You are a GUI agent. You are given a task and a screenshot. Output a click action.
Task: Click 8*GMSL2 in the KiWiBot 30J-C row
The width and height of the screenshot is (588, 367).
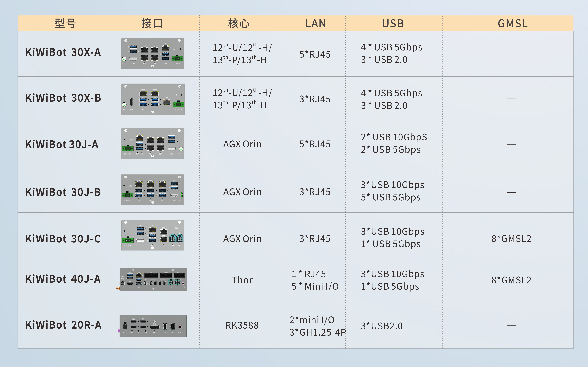click(x=511, y=239)
